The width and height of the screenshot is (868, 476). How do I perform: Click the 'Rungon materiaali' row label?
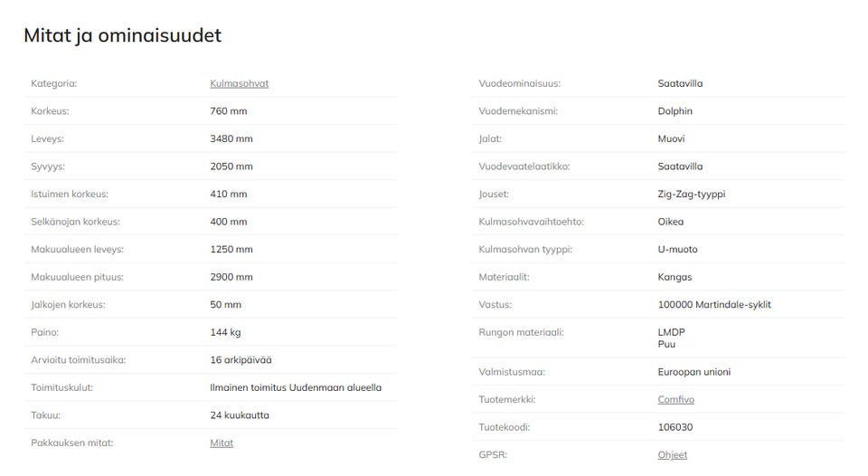point(521,332)
